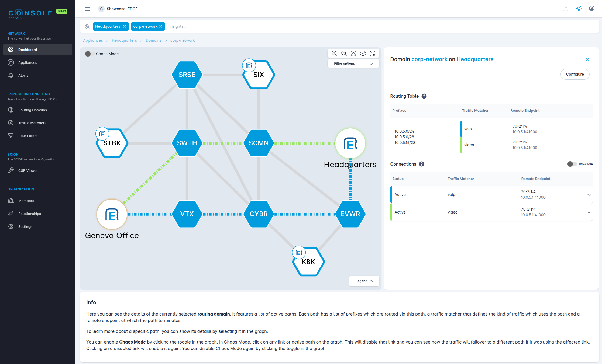Click the hamburger menu icon
Viewport: 602px width, 364px height.
(87, 9)
